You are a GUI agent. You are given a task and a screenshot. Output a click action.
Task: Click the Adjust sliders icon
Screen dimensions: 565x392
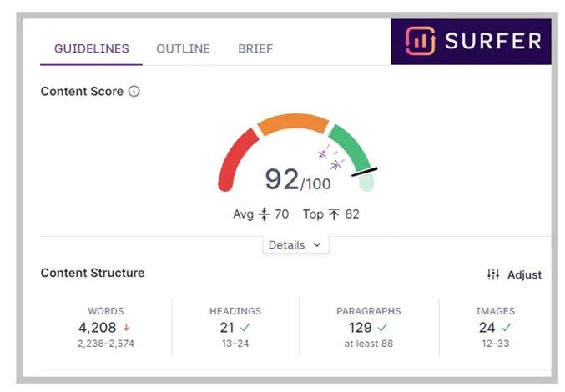click(x=493, y=274)
